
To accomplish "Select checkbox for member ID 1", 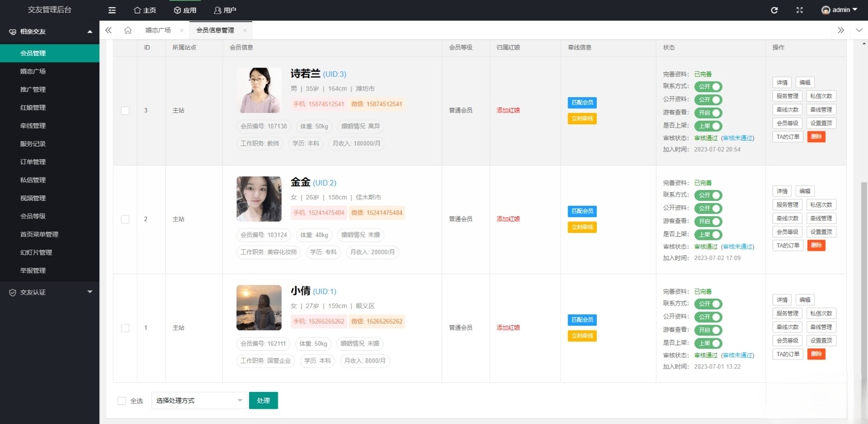I will click(x=125, y=328).
